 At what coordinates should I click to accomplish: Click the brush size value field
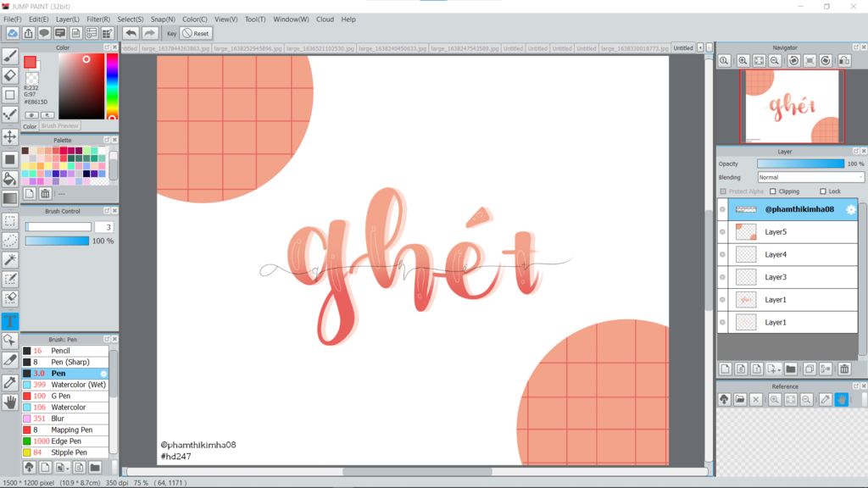pos(103,227)
